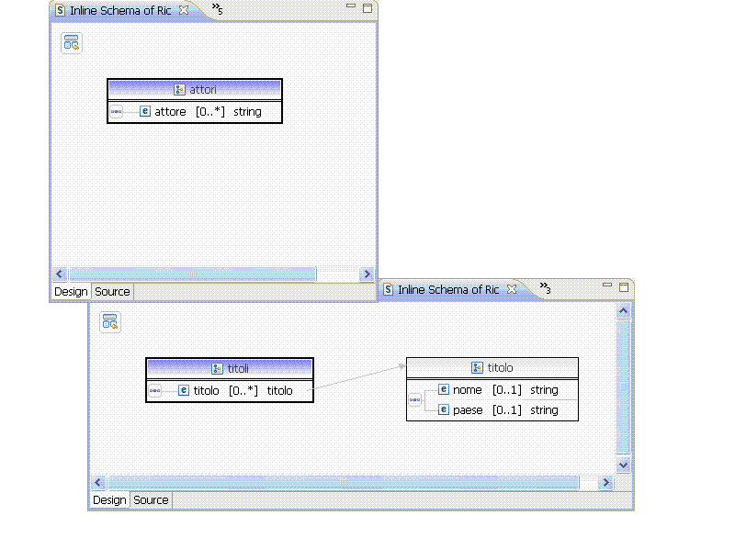This screenshot has width=735, height=560.
Task: Switch to the Source tab in attori editor
Action: point(112,292)
